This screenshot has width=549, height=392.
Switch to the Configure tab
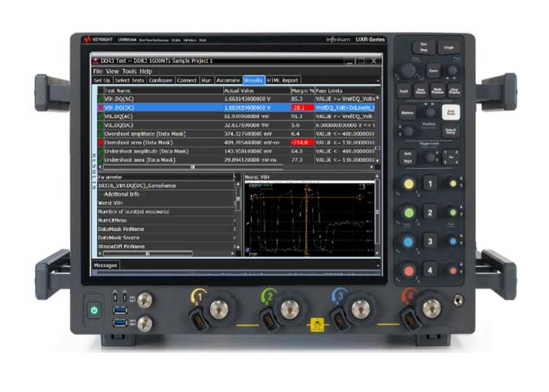click(x=160, y=80)
